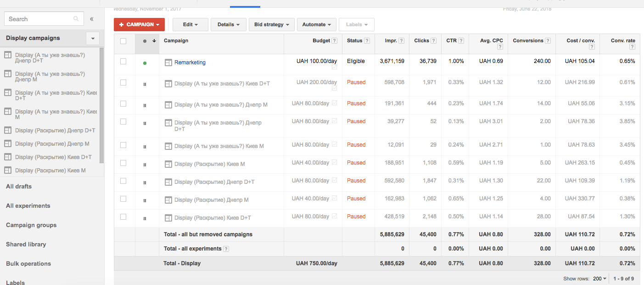
Task: Collapse the sidebar with double-chevron icon
Action: coord(92,19)
